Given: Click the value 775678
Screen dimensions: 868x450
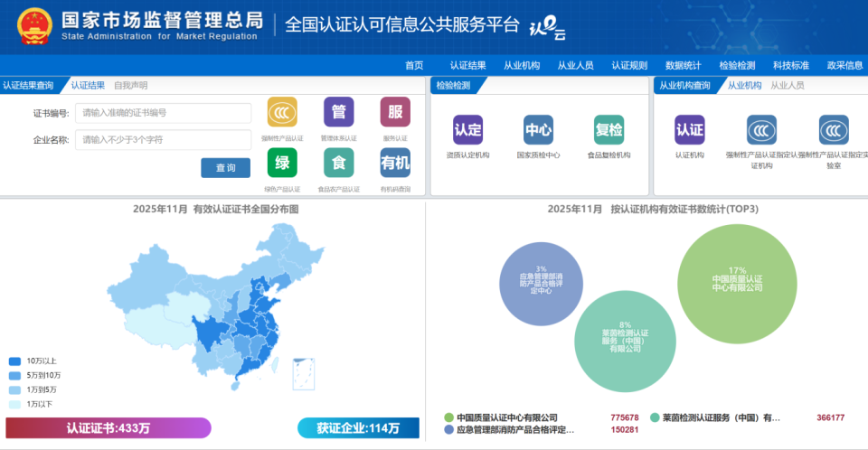Looking at the screenshot, I should click(x=625, y=417).
